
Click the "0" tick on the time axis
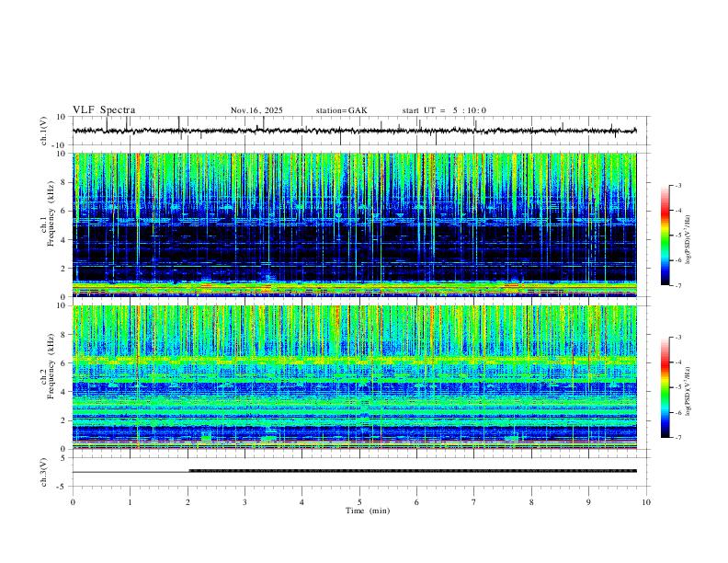pos(73,502)
